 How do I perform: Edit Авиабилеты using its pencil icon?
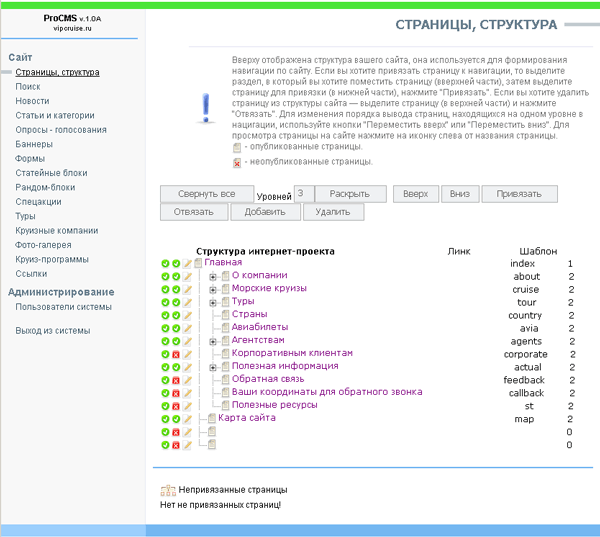(x=187, y=328)
